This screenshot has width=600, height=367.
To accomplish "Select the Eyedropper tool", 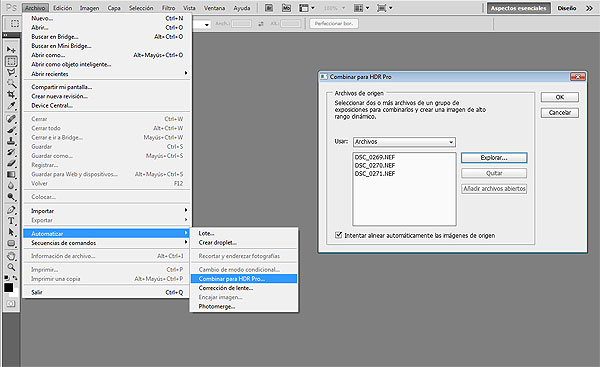I will [x=11, y=106].
